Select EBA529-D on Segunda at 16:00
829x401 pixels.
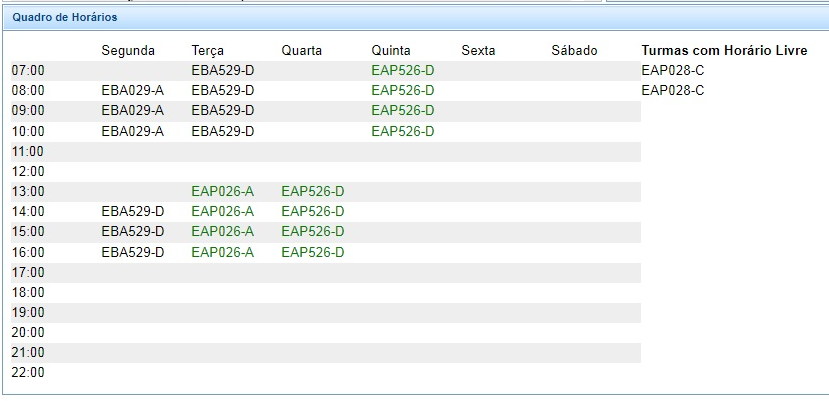133,252
